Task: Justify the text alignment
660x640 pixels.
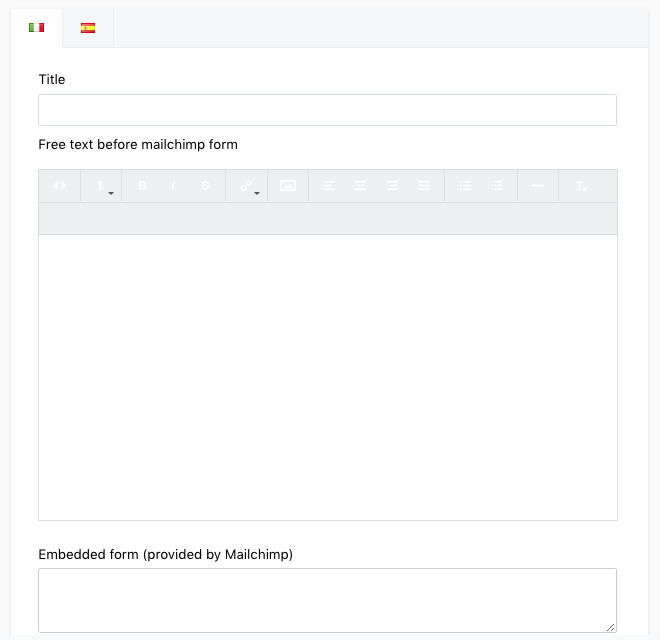Action: coord(424,186)
